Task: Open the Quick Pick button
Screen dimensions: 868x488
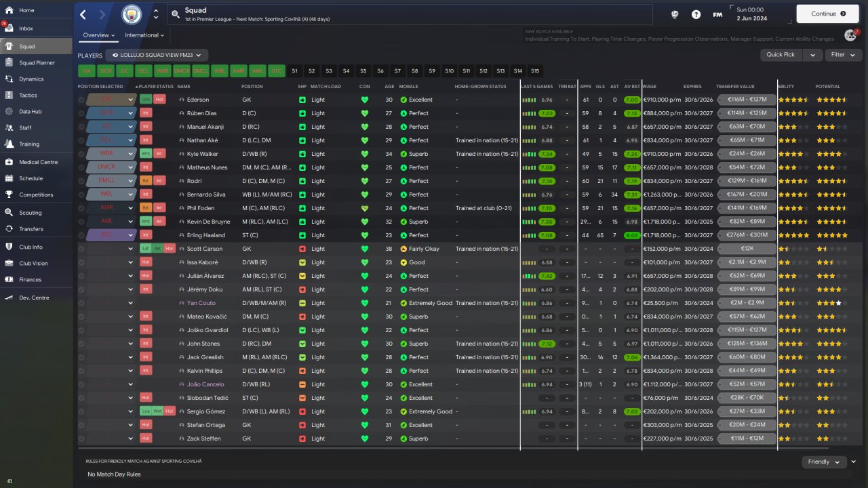Action: click(x=781, y=55)
